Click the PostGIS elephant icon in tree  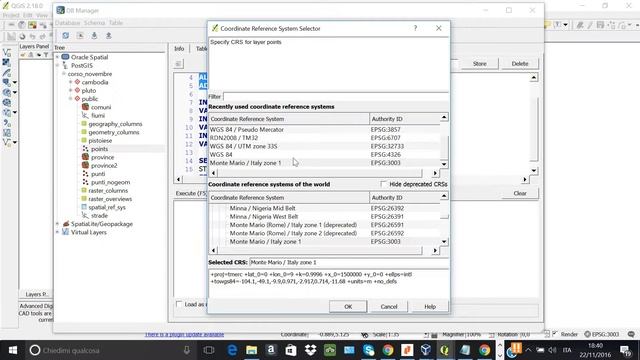point(65,65)
